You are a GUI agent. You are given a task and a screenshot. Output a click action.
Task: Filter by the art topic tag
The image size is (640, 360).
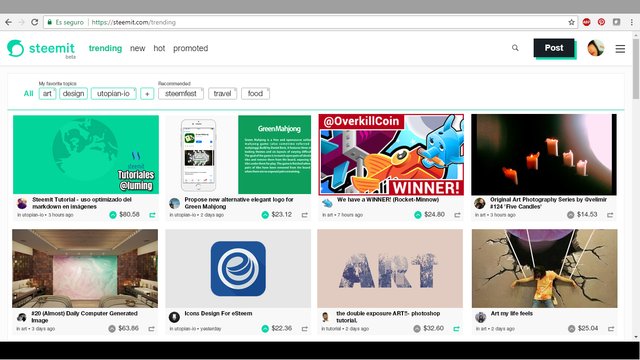point(47,93)
